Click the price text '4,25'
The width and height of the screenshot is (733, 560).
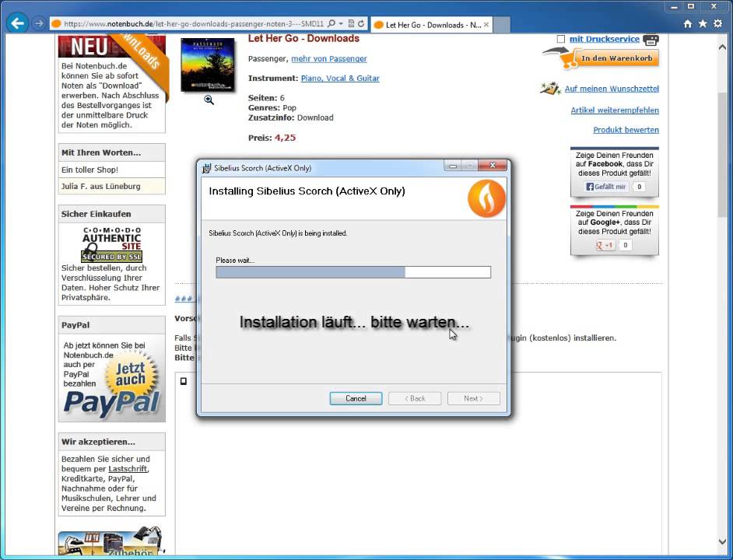click(285, 138)
